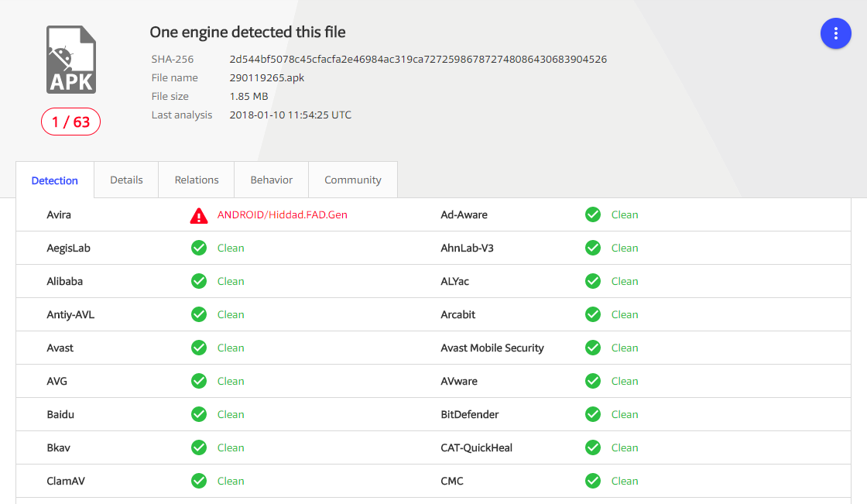Click the AVware engine name

coord(459,381)
